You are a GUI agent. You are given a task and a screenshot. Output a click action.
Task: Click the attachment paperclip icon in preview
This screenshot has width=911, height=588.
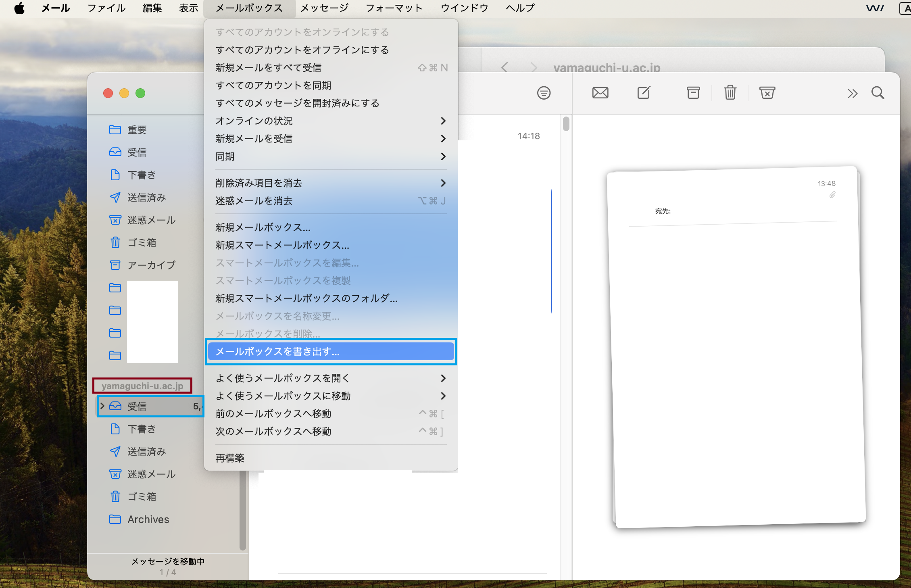[832, 195]
